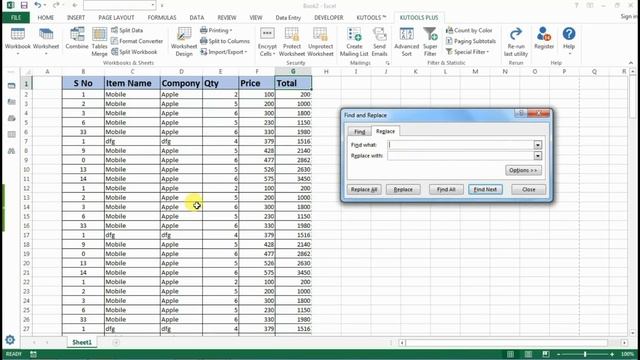Open the Kutools Workbook tool
Screen dimensions: 640x360
[x=18, y=41]
